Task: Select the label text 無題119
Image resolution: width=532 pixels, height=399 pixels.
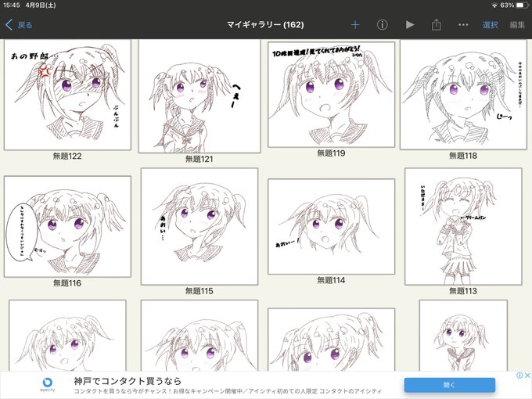Action: [x=331, y=153]
